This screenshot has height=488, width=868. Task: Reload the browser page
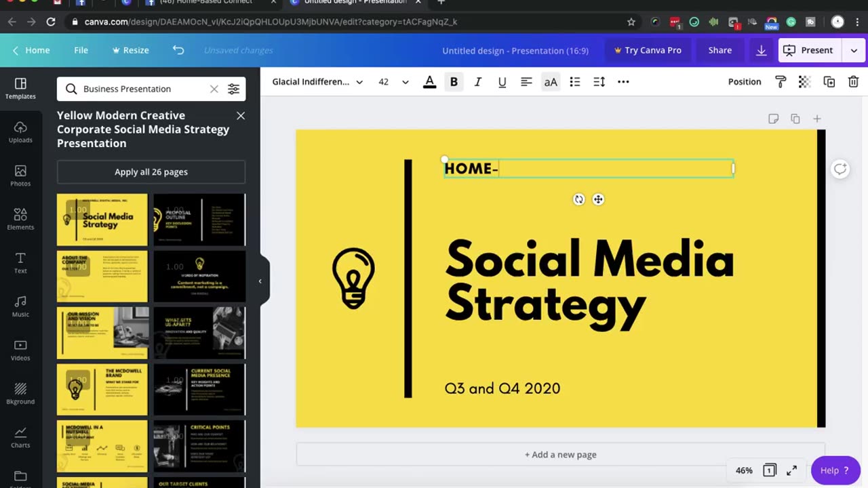(x=51, y=22)
